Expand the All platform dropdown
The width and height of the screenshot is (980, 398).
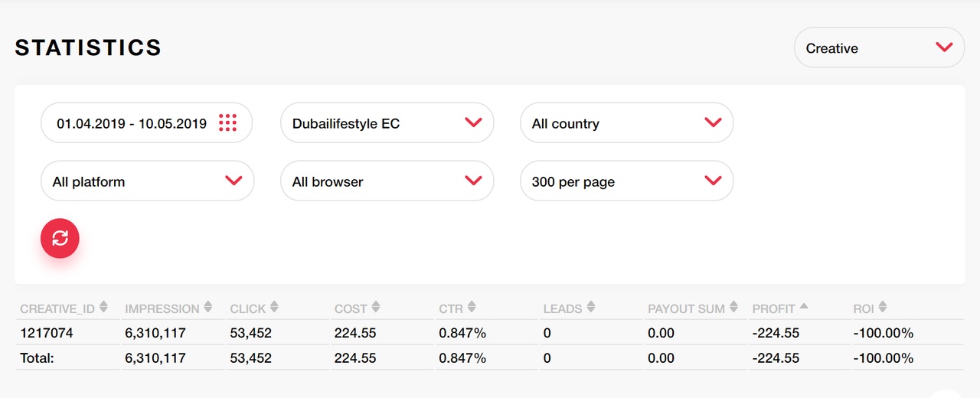tap(147, 181)
